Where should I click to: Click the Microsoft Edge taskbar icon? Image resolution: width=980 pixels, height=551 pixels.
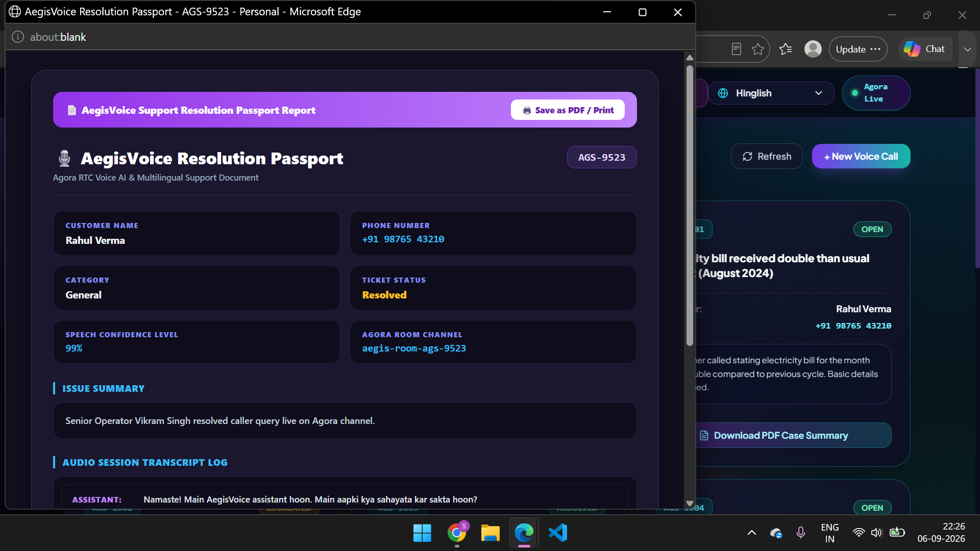[x=524, y=533]
